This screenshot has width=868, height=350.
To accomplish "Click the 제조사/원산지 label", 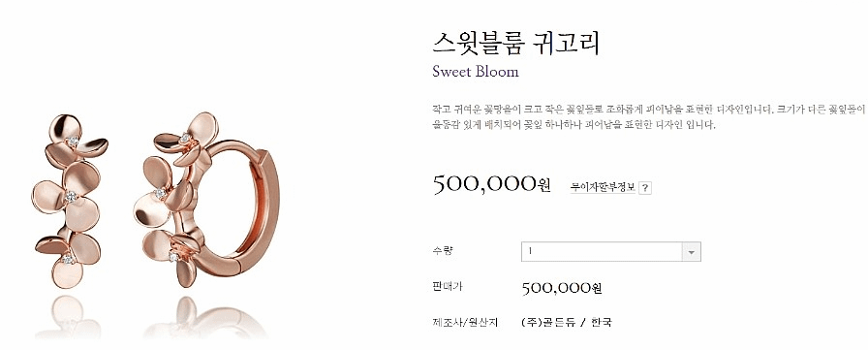I will [x=466, y=322].
